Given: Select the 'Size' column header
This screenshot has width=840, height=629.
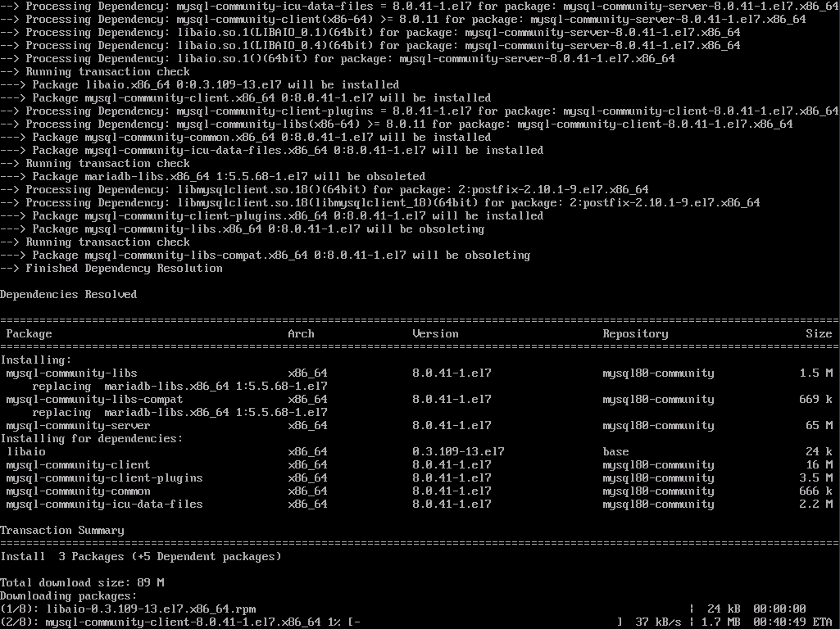Looking at the screenshot, I should pos(820,333).
